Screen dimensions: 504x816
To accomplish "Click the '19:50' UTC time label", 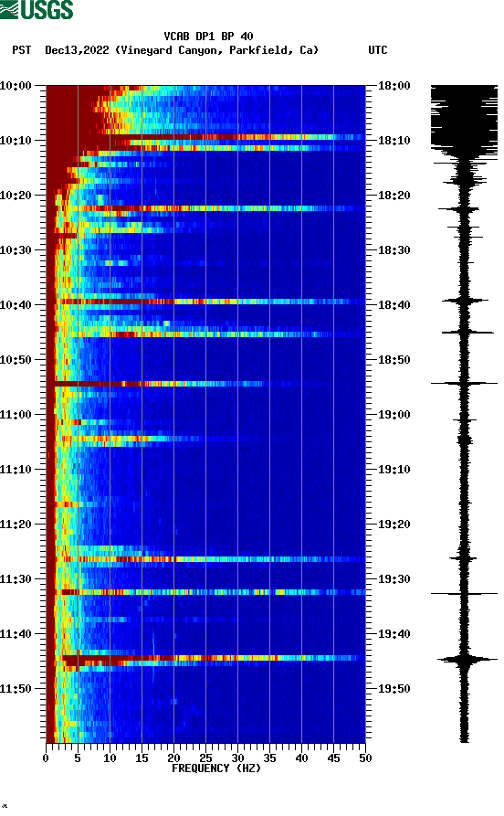I will tap(394, 688).
